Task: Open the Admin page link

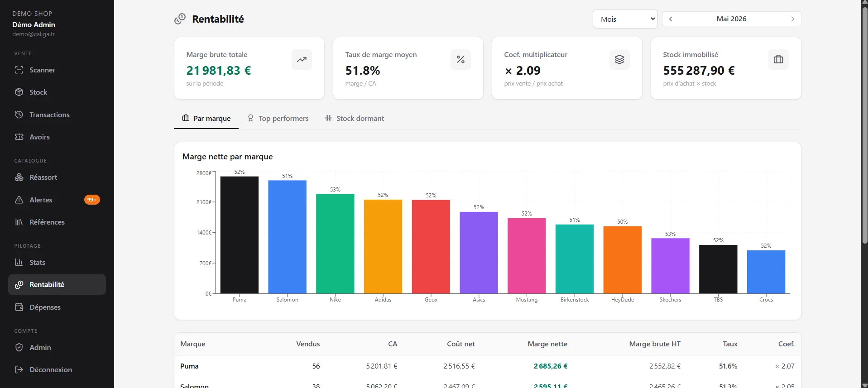Action: point(57,348)
